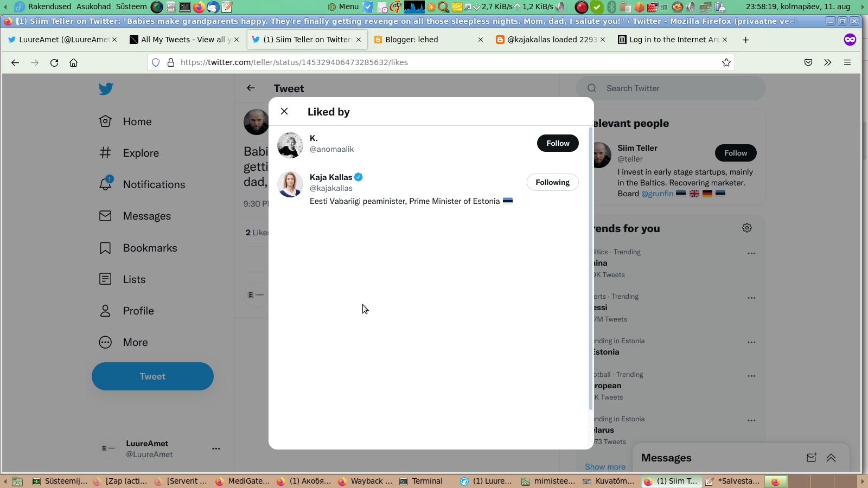Open Notifications bell icon
868x488 pixels.
coord(105,184)
